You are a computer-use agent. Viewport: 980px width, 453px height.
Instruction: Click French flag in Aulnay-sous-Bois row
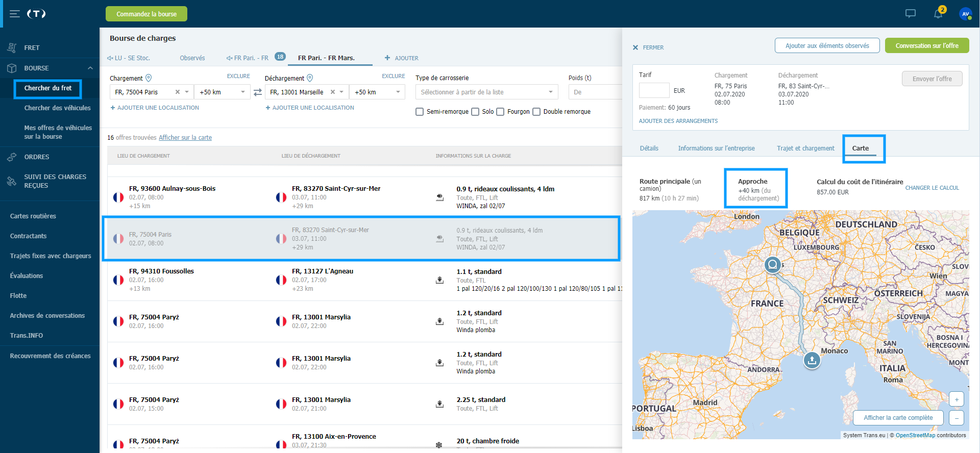tap(118, 197)
